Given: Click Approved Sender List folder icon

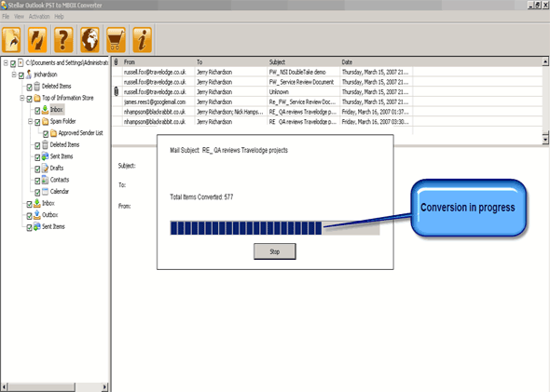Looking at the screenshot, I should [53, 133].
